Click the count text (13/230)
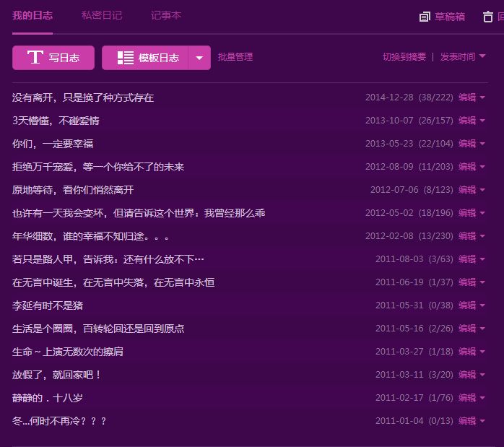This screenshot has height=447, width=504. click(x=436, y=236)
